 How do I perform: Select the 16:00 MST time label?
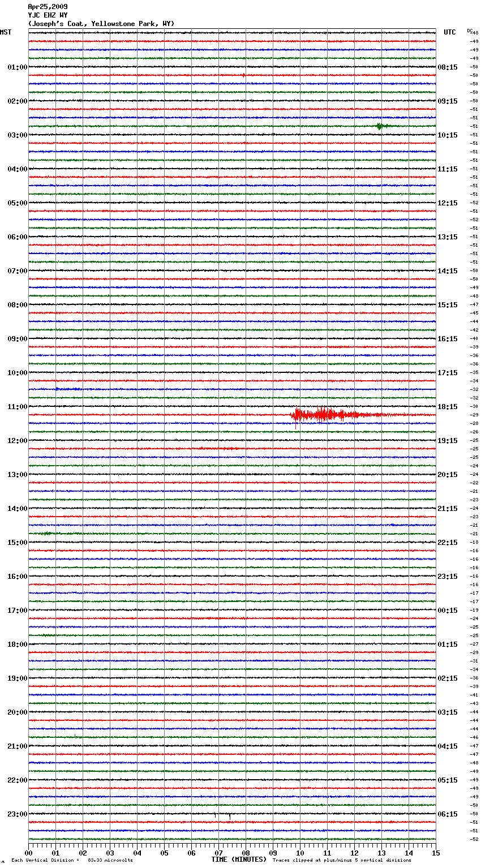[18, 577]
